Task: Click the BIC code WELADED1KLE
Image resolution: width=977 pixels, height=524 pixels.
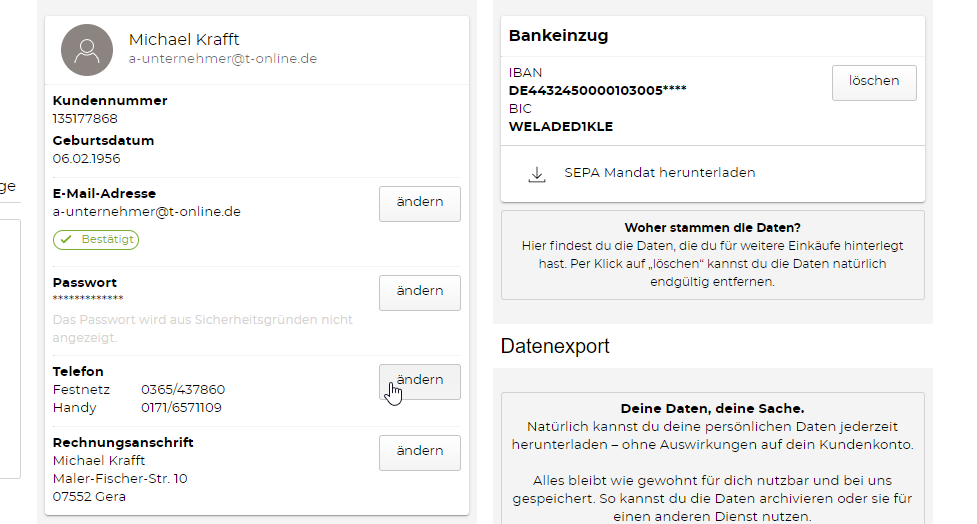Action: (560, 127)
